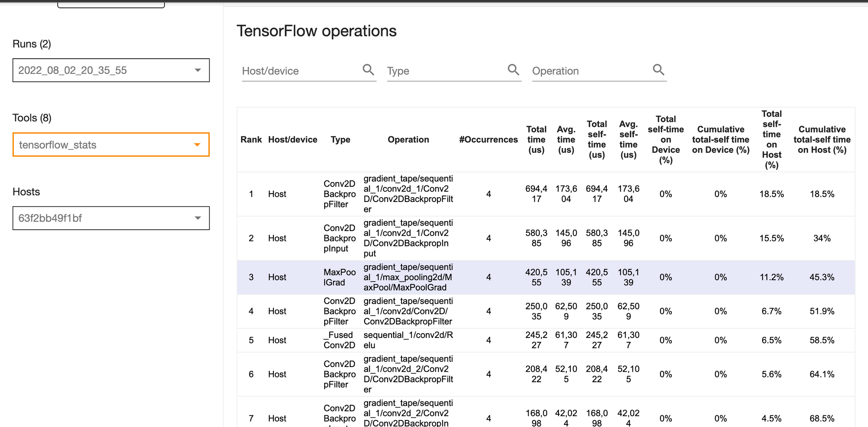Click the 18.5% total self-time on Host value
Screen dimensions: 868x427
[x=771, y=194]
